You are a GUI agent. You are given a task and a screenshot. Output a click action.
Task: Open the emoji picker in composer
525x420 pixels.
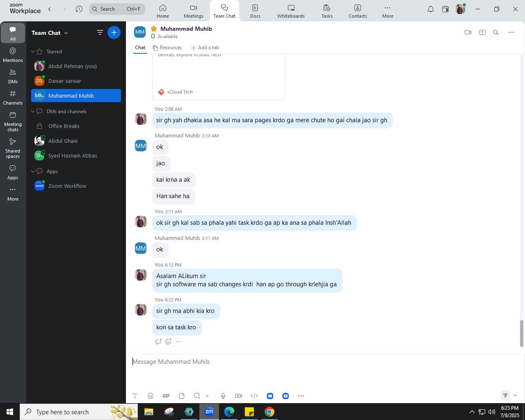[151, 396]
